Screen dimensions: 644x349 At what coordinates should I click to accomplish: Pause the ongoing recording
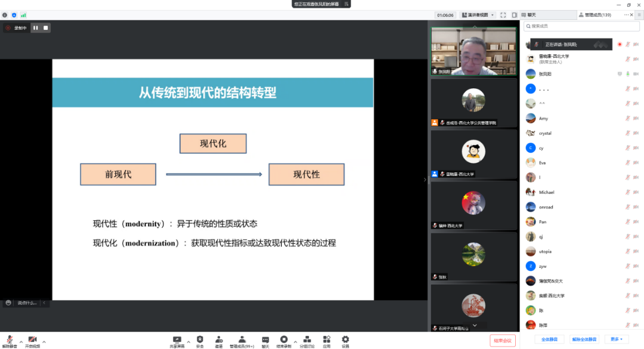[35, 27]
